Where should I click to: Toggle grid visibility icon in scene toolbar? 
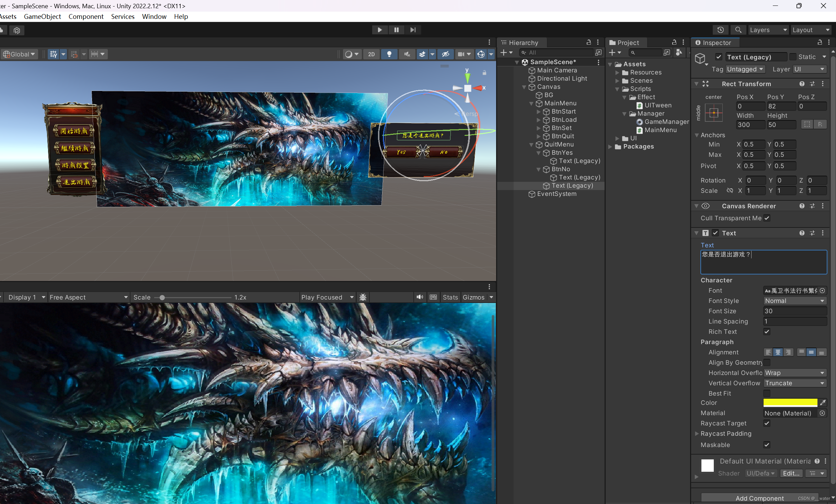[53, 54]
